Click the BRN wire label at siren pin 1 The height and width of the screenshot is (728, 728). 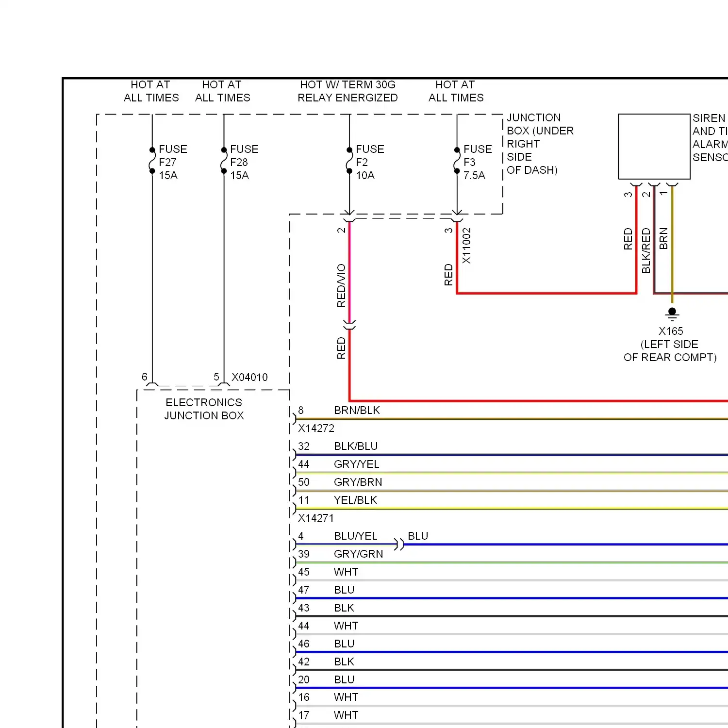pyautogui.click(x=663, y=238)
